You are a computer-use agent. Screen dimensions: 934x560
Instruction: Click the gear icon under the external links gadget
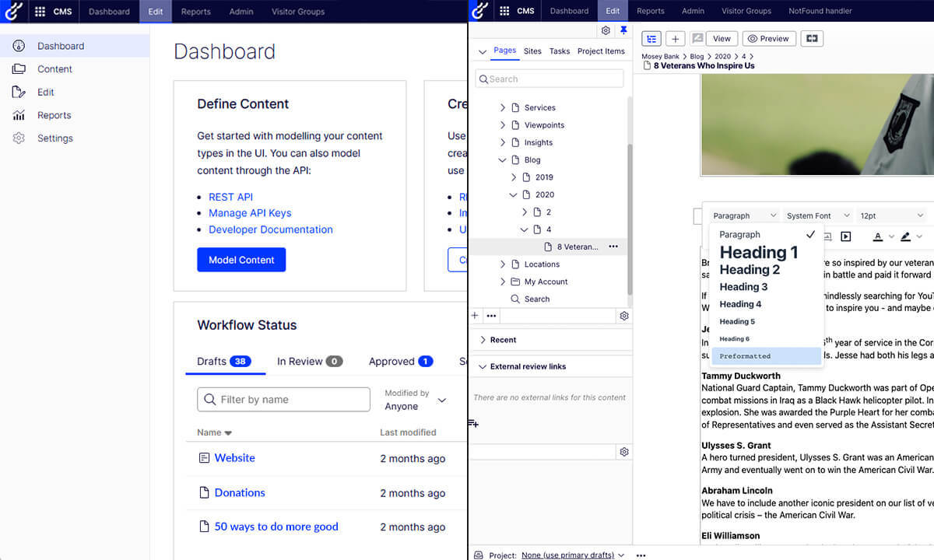[623, 452]
